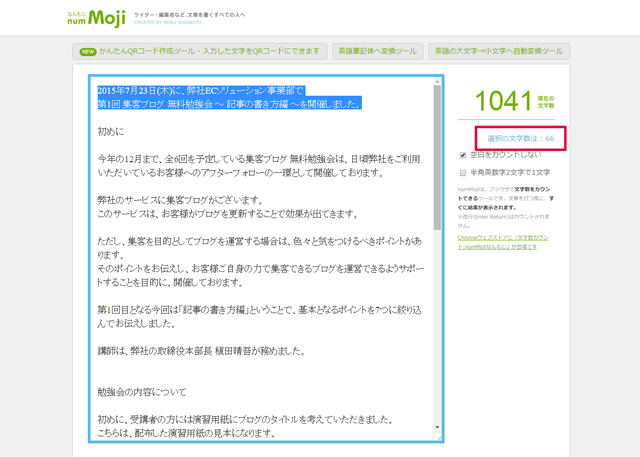
Task: Click line 弊社のサービスに集客ブログがございます
Action: (181, 200)
